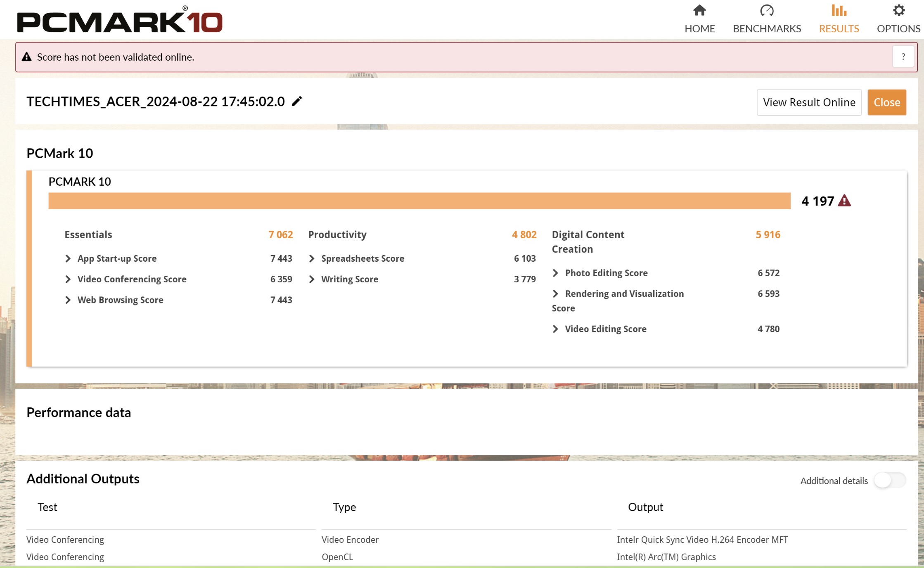Click the Additional Outputs heading
Image resolution: width=924 pixels, height=568 pixels.
83,479
